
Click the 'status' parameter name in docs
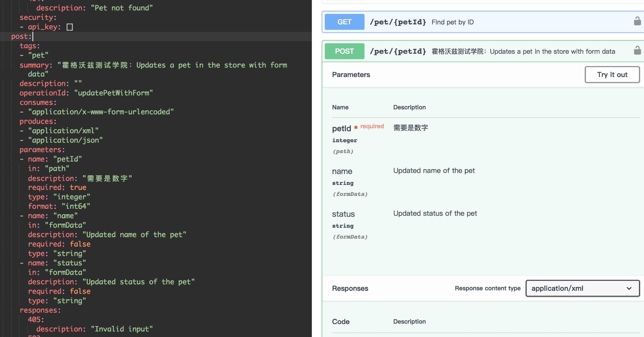[x=343, y=214]
